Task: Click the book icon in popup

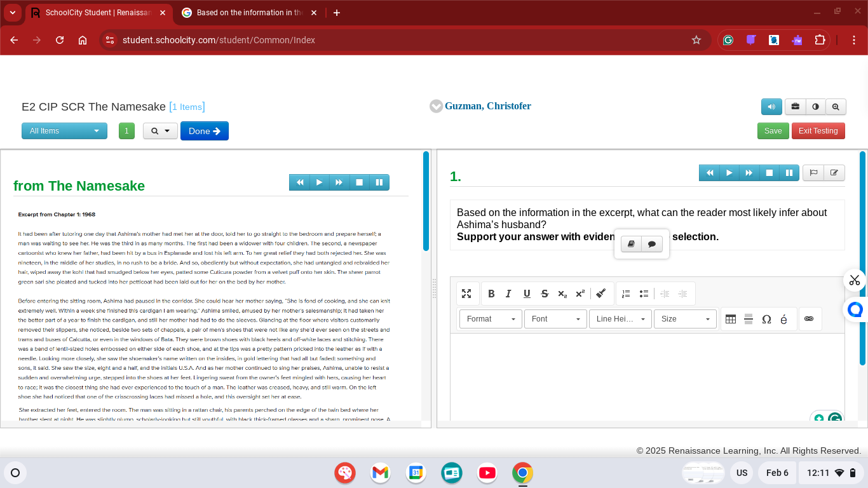Action: tap(631, 244)
